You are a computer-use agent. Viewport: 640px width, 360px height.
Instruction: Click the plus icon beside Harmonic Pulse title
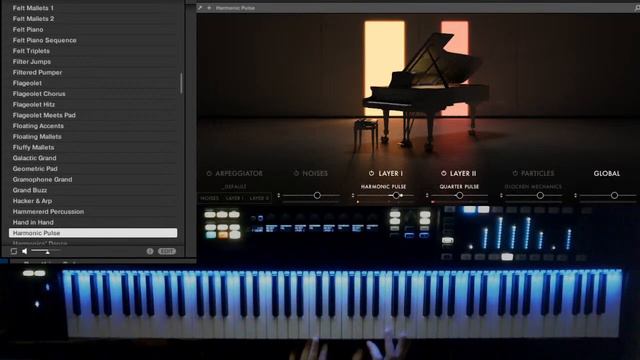click(x=209, y=8)
